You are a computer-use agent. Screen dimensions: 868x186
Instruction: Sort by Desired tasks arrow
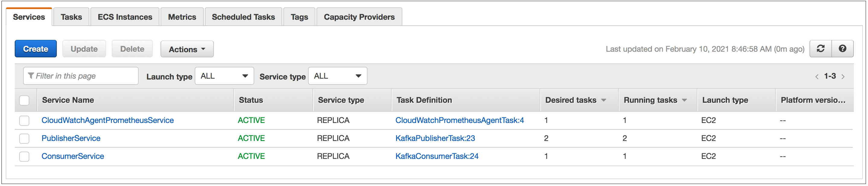tap(603, 100)
